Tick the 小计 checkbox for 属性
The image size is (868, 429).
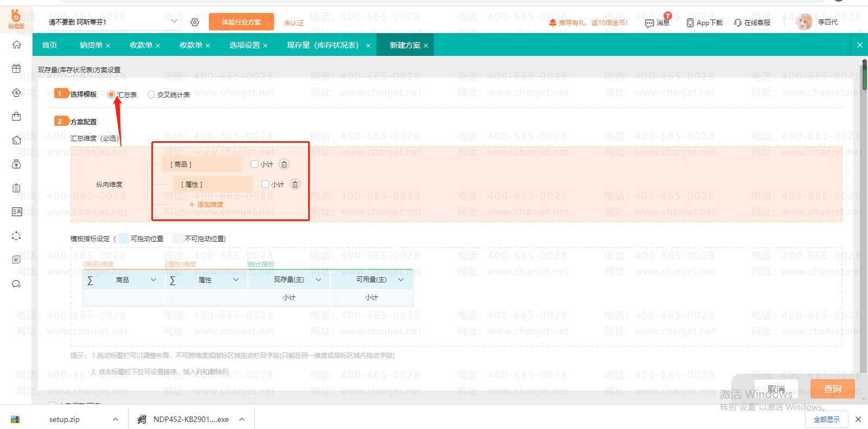(265, 184)
